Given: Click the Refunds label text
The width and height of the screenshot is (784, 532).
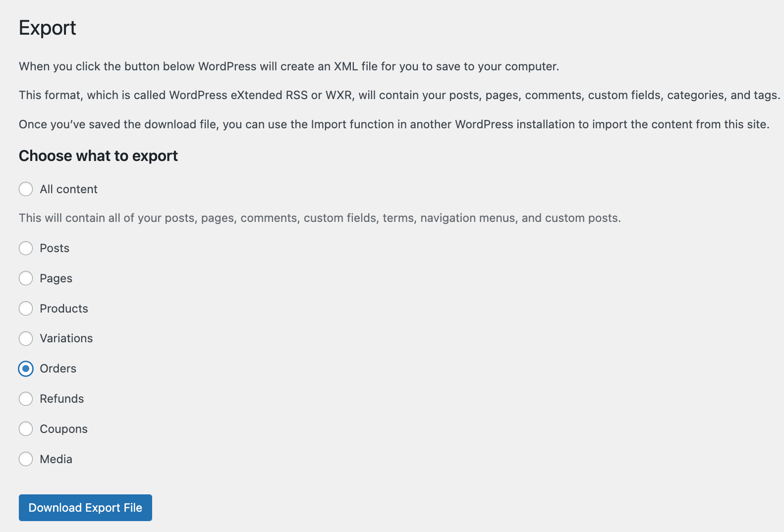Looking at the screenshot, I should [x=61, y=399].
